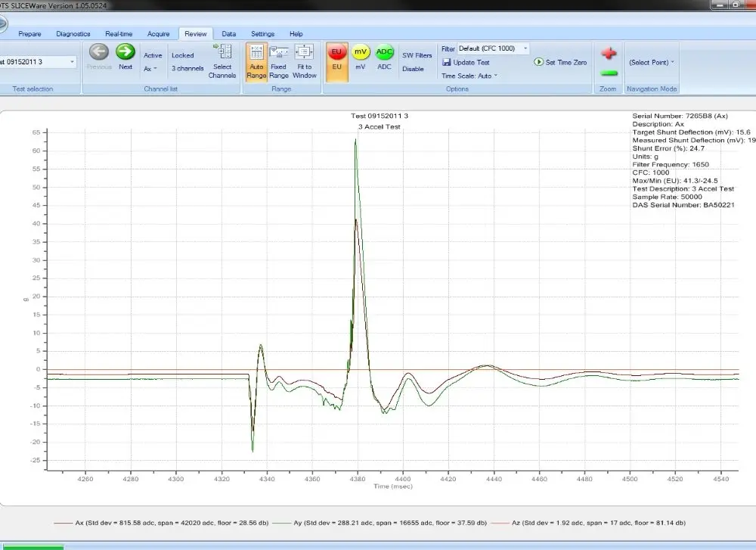Click the Range group label
Screen dimensions: 756x550
click(x=281, y=89)
